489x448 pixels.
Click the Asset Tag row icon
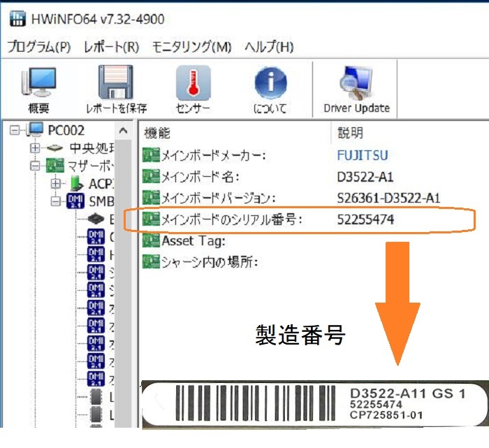point(151,240)
